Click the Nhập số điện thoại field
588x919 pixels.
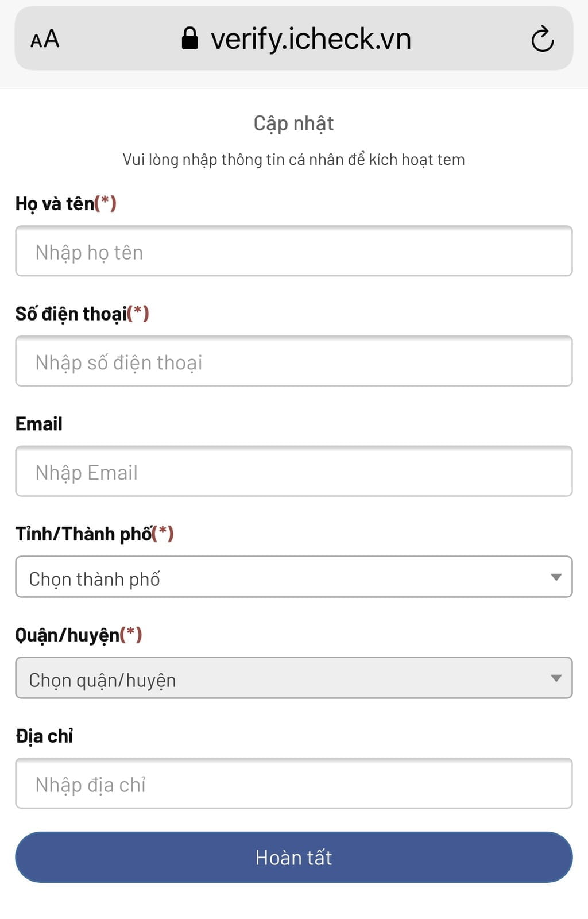pyautogui.click(x=294, y=361)
